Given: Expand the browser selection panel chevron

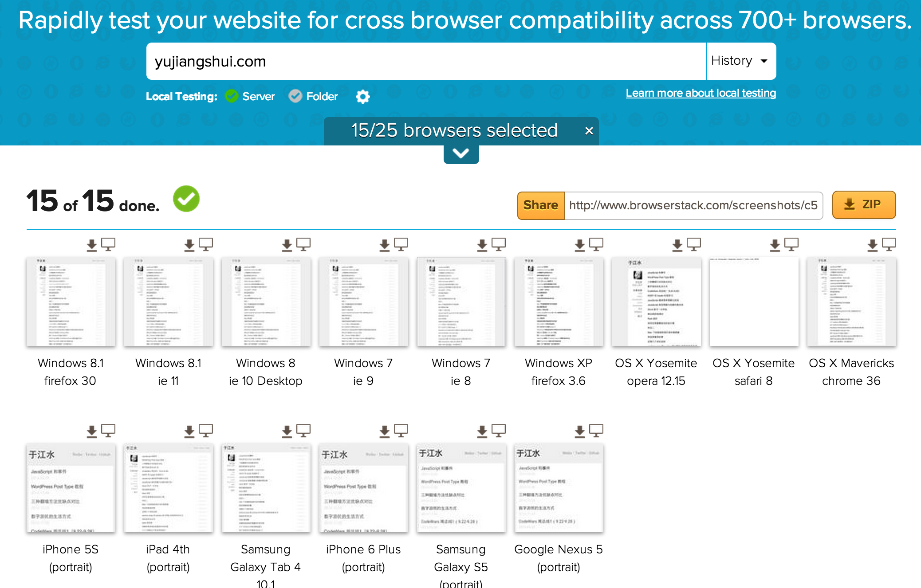Looking at the screenshot, I should 461,154.
